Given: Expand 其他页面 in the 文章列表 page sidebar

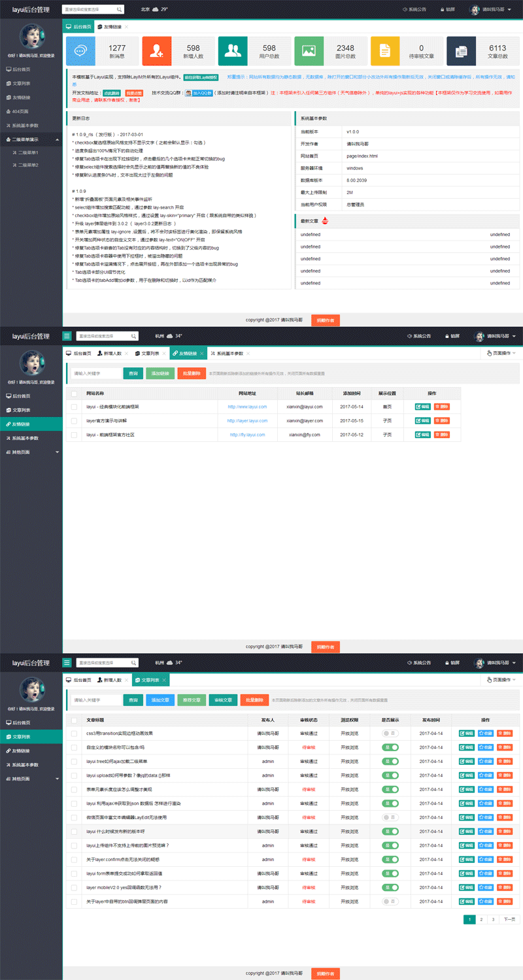Looking at the screenshot, I should [31, 779].
